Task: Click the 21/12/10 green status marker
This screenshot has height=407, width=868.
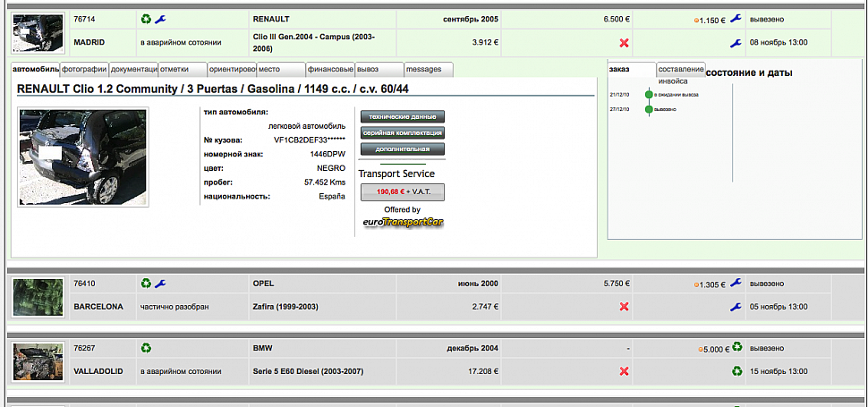Action: pos(649,95)
